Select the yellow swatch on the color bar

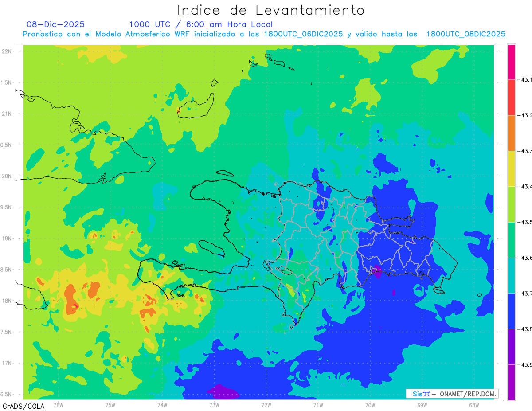(511, 168)
